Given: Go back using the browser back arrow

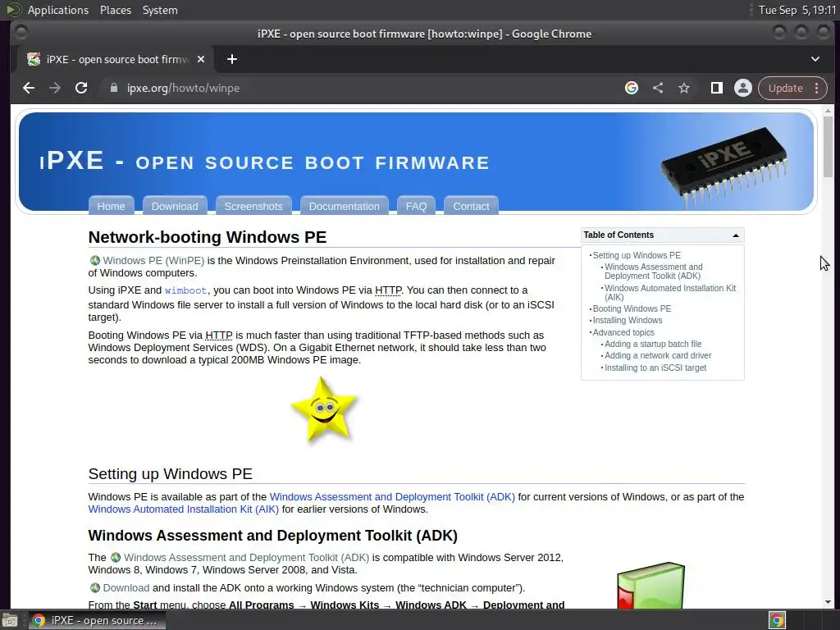Looking at the screenshot, I should [x=29, y=88].
